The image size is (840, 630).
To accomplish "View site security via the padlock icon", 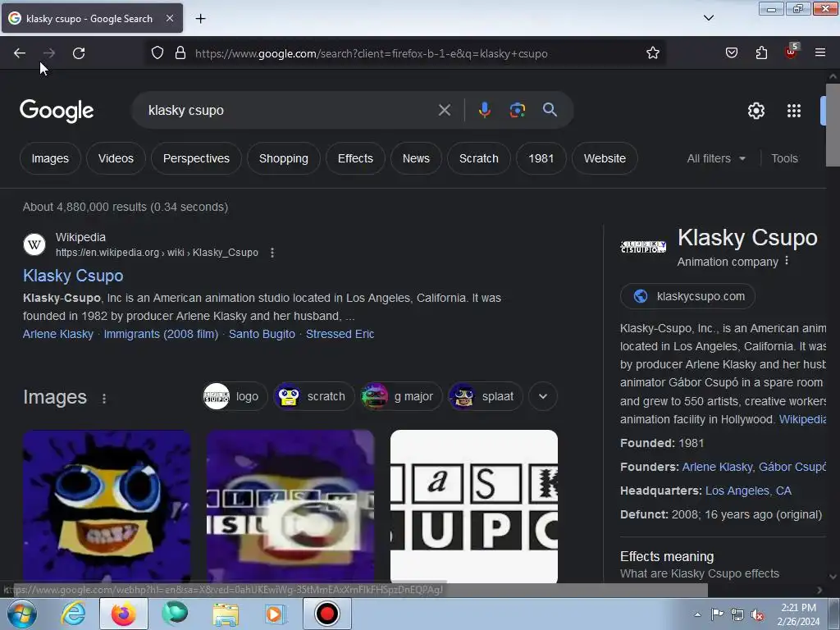I will [180, 53].
